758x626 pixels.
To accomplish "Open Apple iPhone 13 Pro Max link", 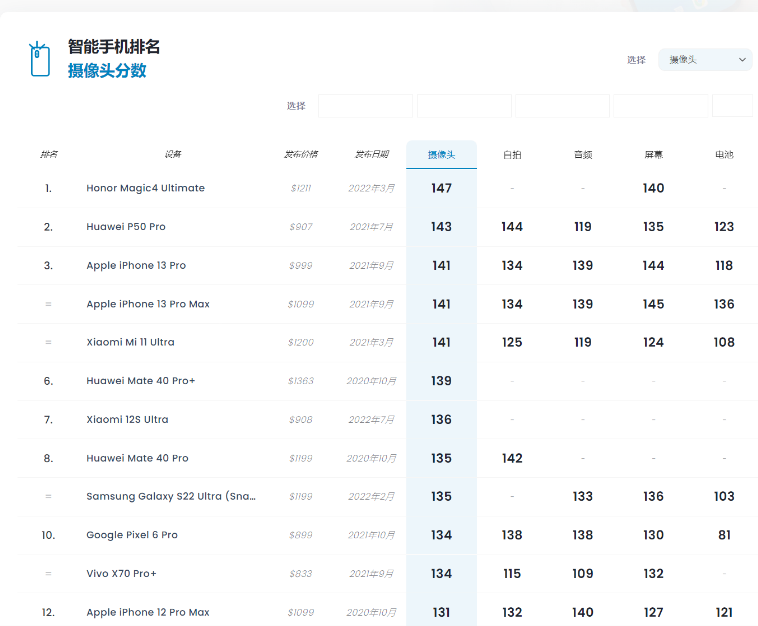I will tap(148, 304).
